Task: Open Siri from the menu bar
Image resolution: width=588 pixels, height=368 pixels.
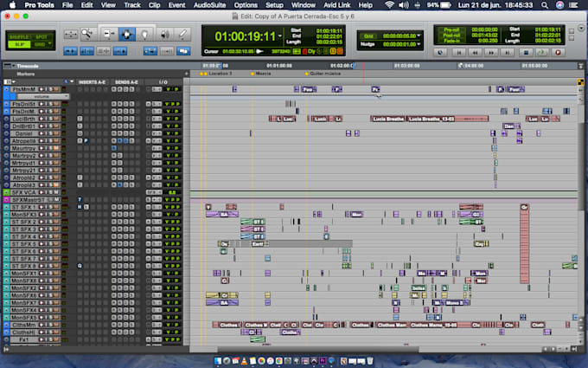Action: [x=559, y=5]
